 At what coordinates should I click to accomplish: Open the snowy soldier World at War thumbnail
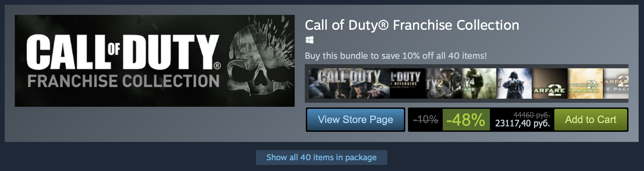point(514,83)
